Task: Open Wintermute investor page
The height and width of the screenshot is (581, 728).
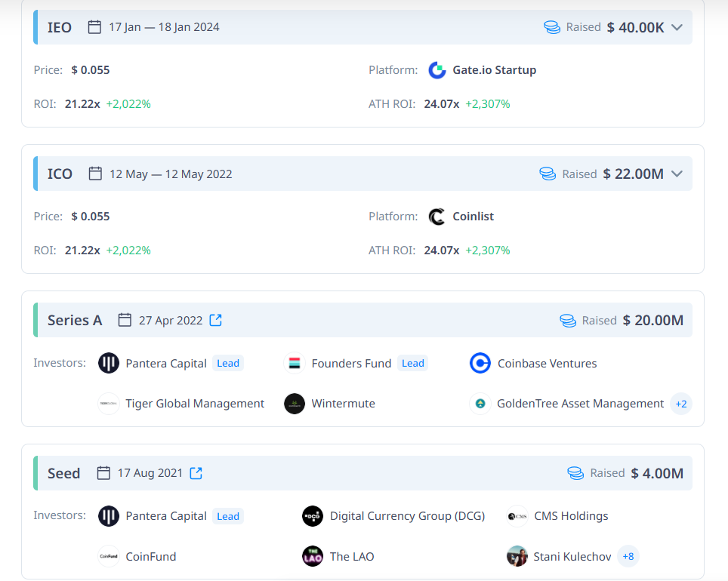Action: 343,404
